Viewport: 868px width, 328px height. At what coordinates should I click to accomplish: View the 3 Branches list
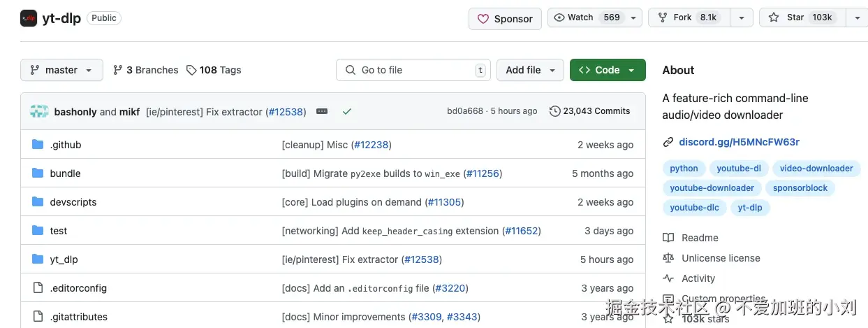coord(145,70)
